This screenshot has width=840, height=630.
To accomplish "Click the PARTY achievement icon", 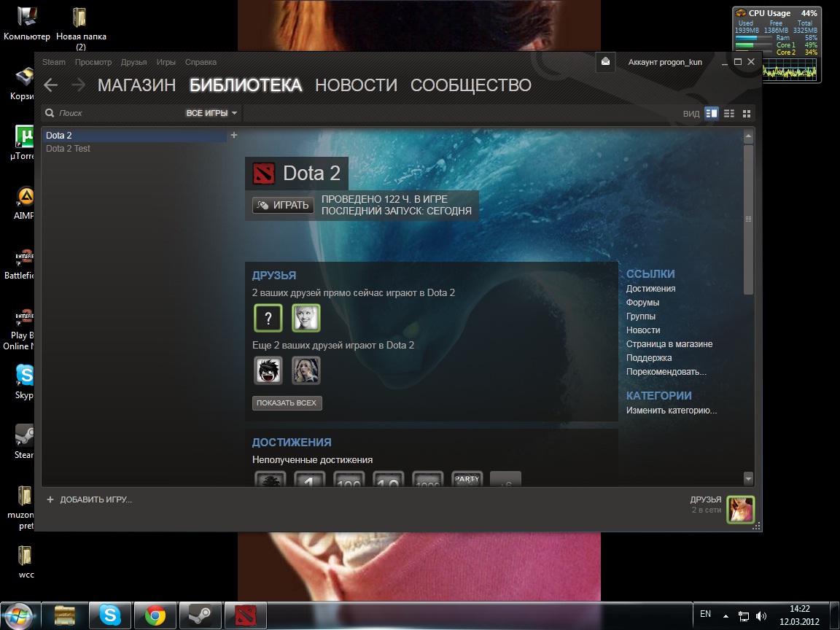I will (467, 480).
